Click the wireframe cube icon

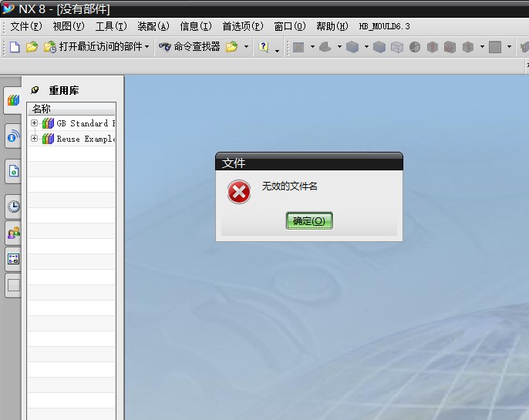pos(397,47)
